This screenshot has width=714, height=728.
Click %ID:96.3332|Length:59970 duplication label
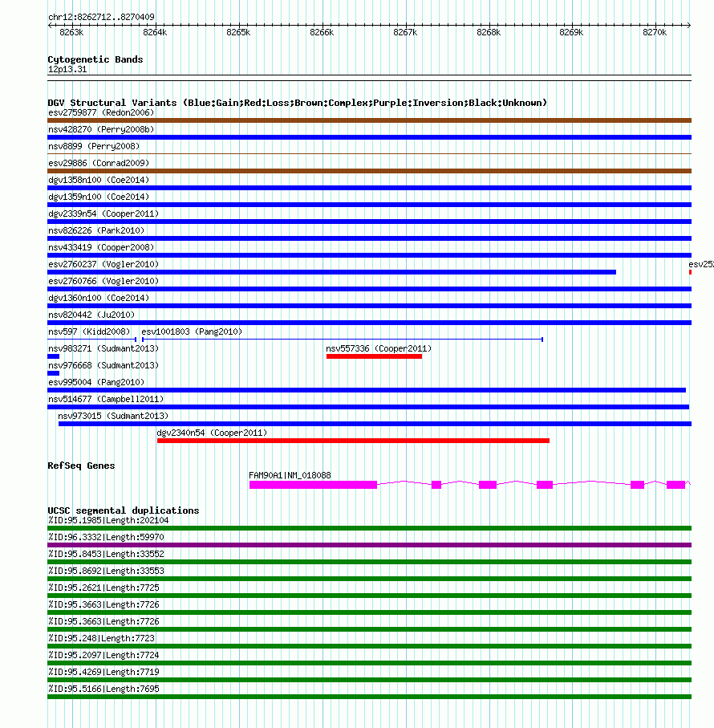click(x=106, y=537)
